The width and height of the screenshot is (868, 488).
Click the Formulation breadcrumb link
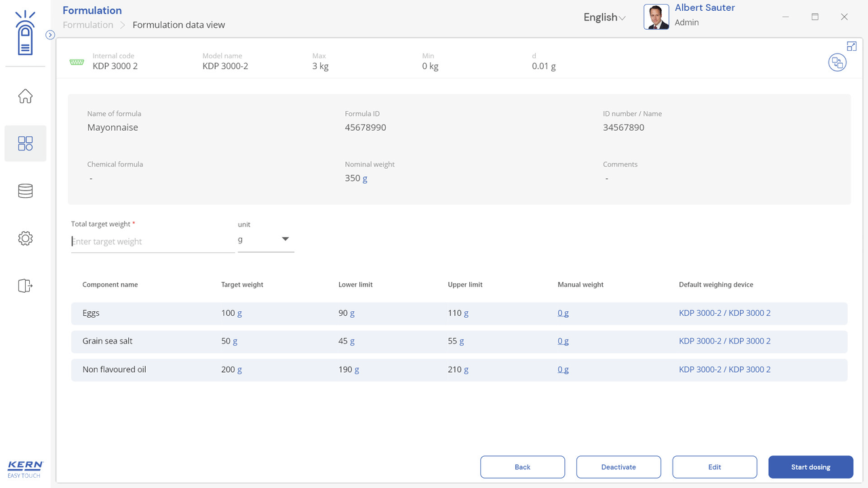88,25
